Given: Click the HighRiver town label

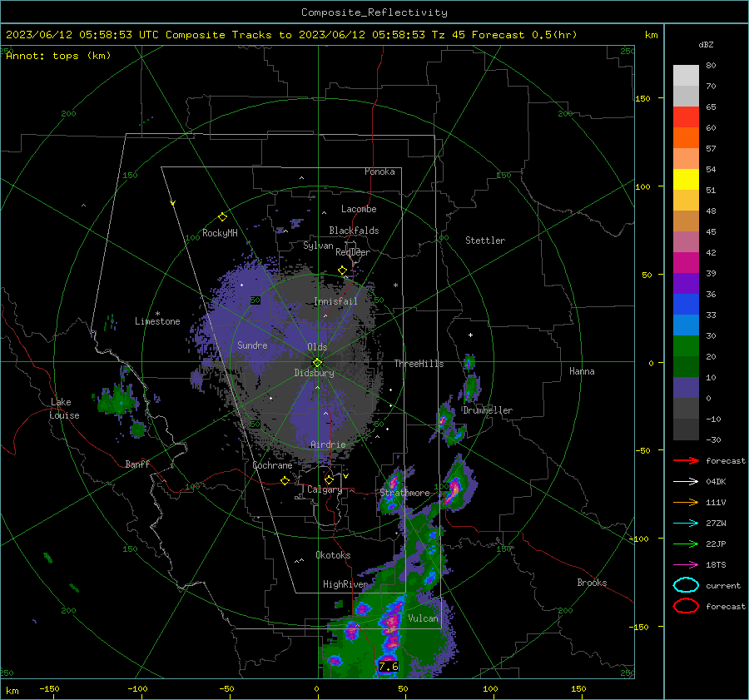Looking at the screenshot, I should tap(345, 584).
